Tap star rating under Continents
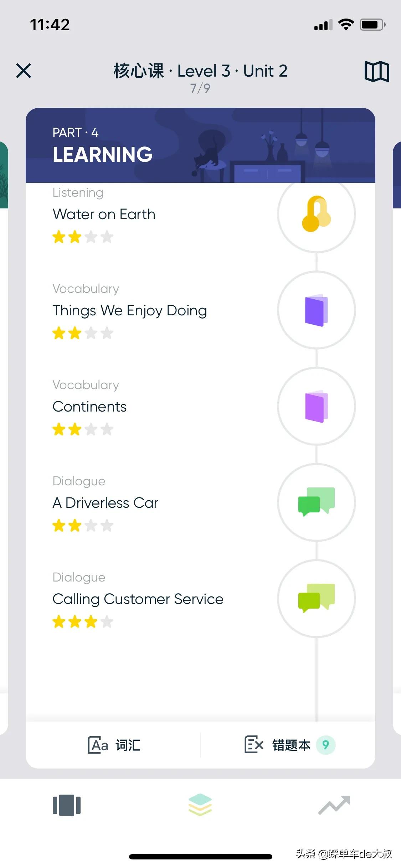This screenshot has width=401, height=868. [83, 429]
